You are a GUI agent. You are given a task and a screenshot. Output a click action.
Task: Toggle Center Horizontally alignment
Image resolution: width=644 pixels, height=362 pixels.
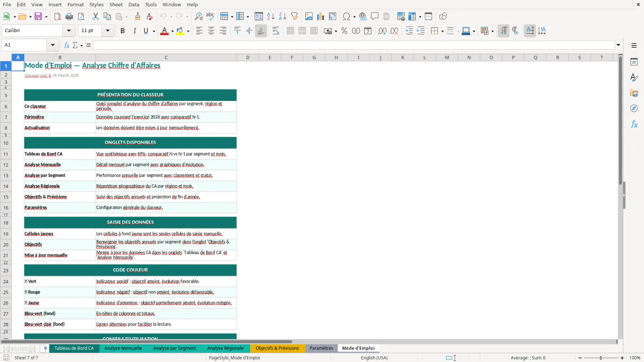pyautogui.click(x=211, y=31)
